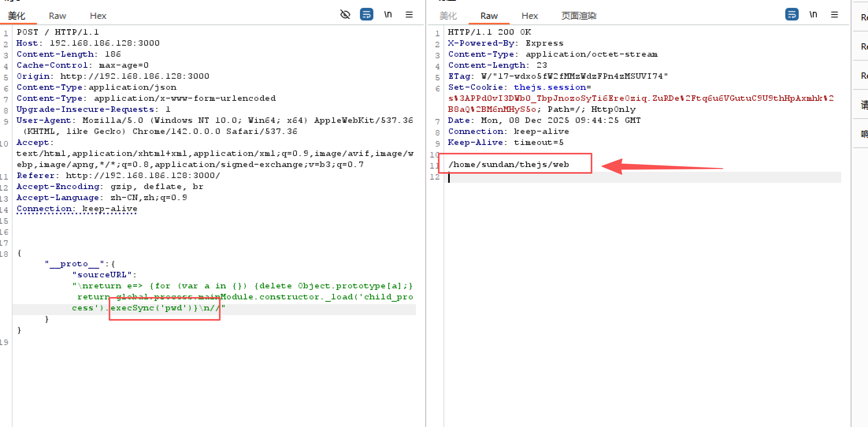The width and height of the screenshot is (868, 427).
Task: Click /home/sundan/thejs/web response output
Action: (508, 164)
